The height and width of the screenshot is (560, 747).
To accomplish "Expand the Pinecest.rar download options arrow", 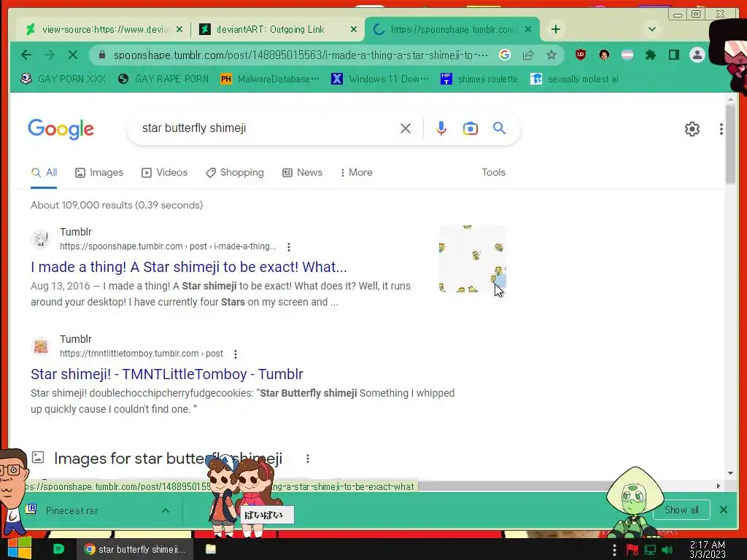I will pyautogui.click(x=166, y=510).
